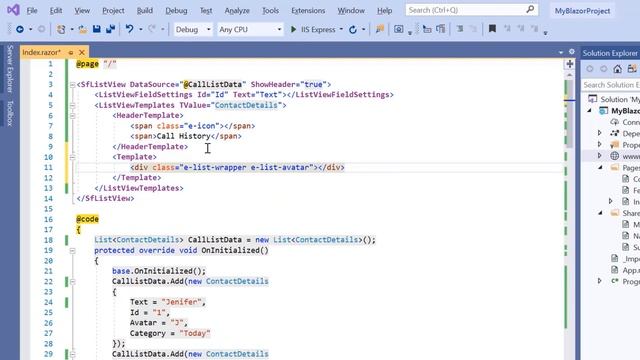Viewport: 640px width, 360px height.
Task: Collapse the code region on line 22
Action: (72, 282)
